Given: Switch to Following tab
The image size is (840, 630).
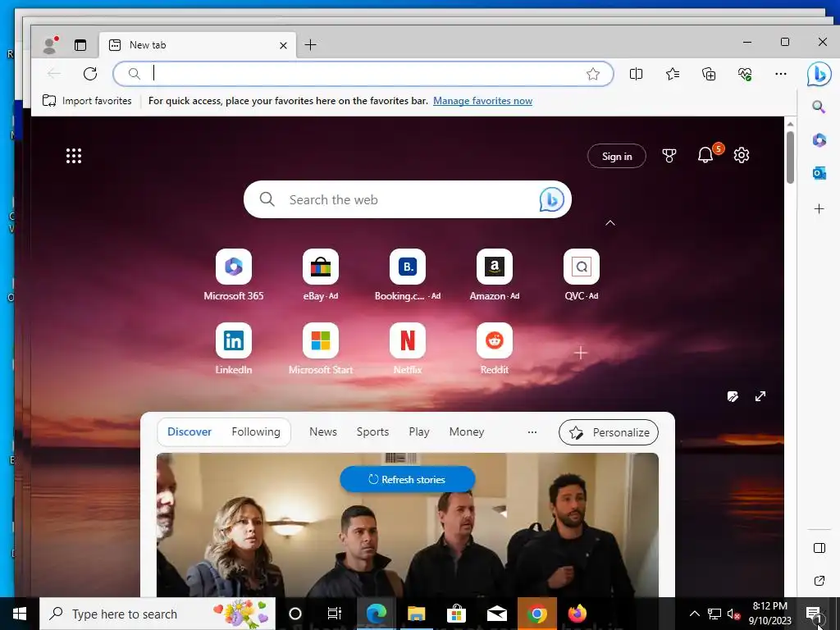Looking at the screenshot, I should [256, 431].
